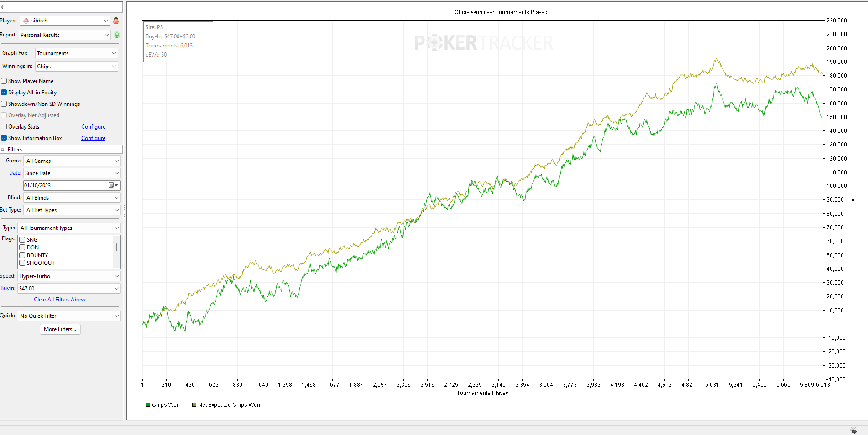Click Clear All Filters Above link

60,300
